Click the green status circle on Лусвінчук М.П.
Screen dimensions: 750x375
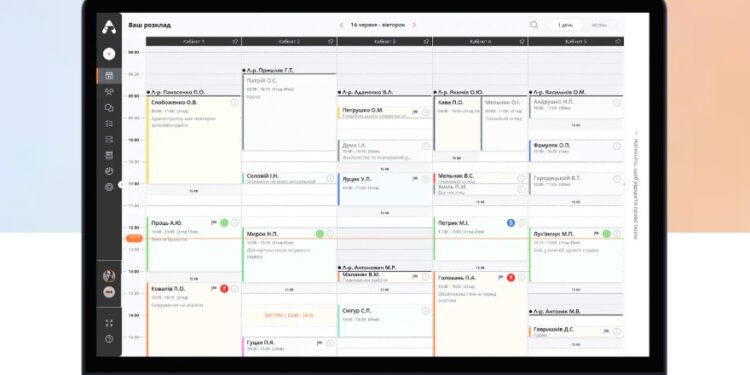(607, 234)
